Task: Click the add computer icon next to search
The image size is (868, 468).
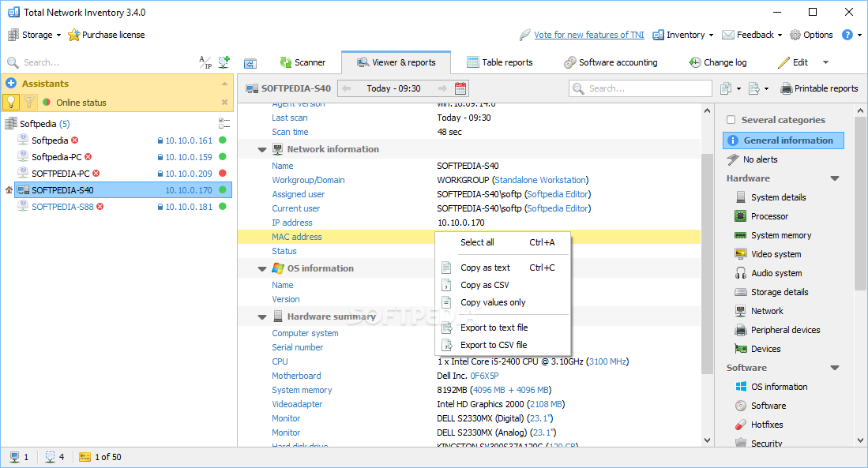Action: [224, 62]
